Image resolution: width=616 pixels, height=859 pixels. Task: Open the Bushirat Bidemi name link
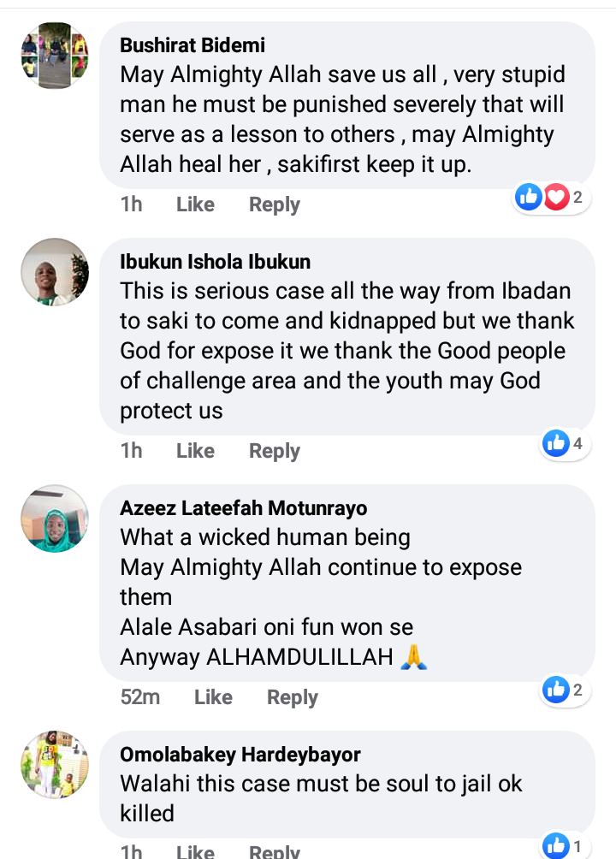[192, 45]
